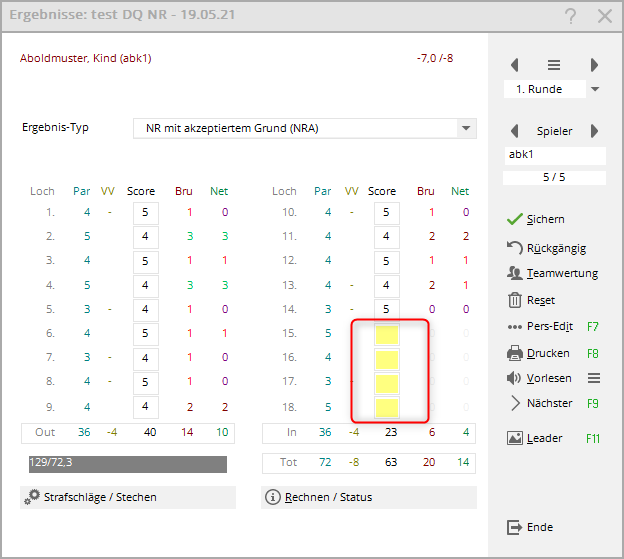Go to the previous Spieler
Image resolution: width=624 pixels, height=559 pixels.
point(515,131)
